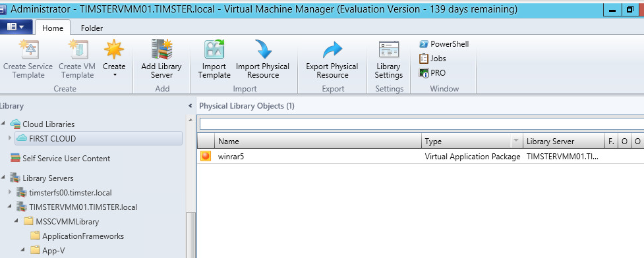Collapse TIMSTERVMM01.TIMSTER.local tree node
This screenshot has height=258, width=644.
click(10, 207)
